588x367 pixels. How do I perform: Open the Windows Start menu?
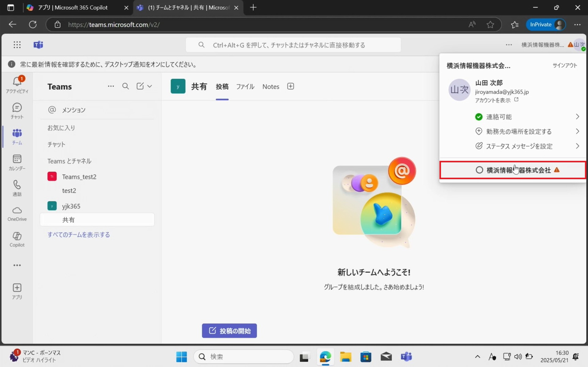click(x=182, y=357)
